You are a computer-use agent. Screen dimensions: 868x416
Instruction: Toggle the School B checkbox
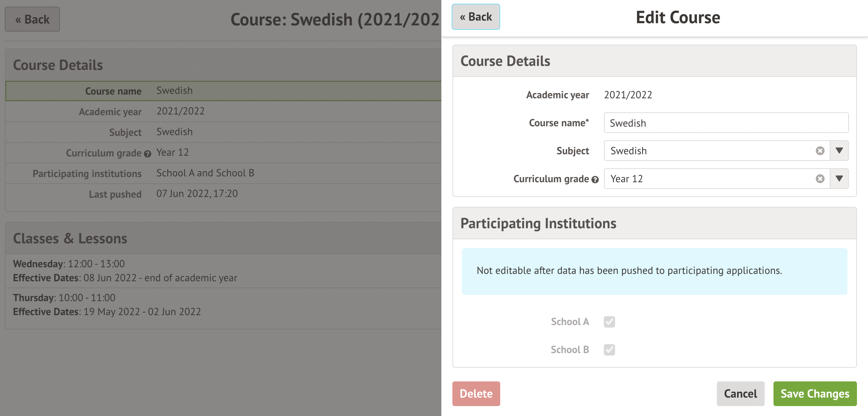609,350
